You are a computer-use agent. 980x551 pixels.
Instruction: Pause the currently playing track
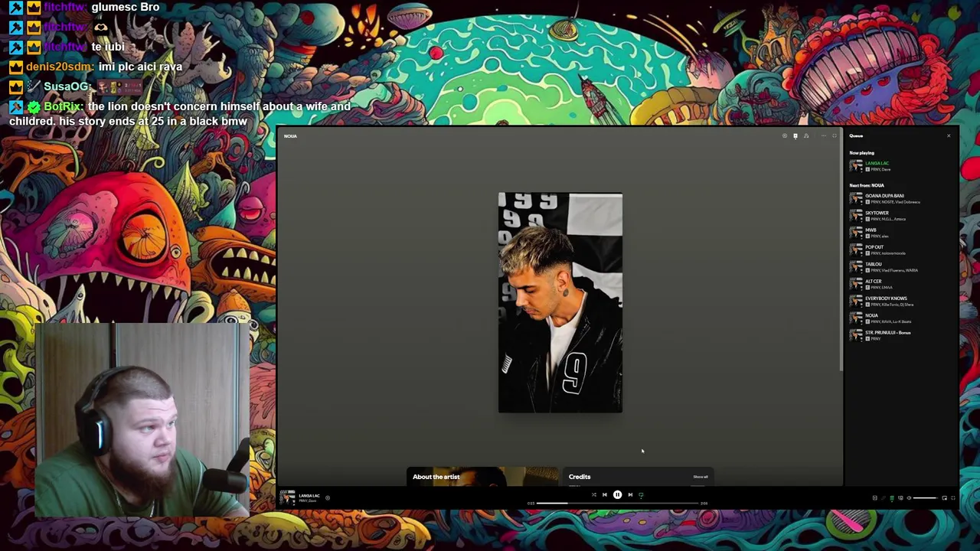coord(617,494)
